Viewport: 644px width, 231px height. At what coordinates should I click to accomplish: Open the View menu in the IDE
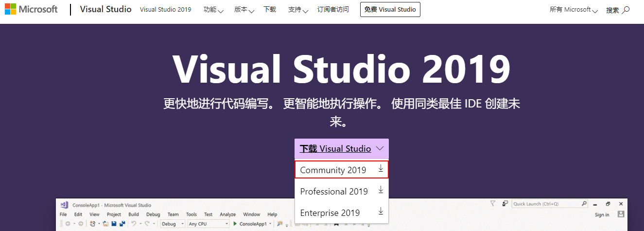(x=94, y=214)
